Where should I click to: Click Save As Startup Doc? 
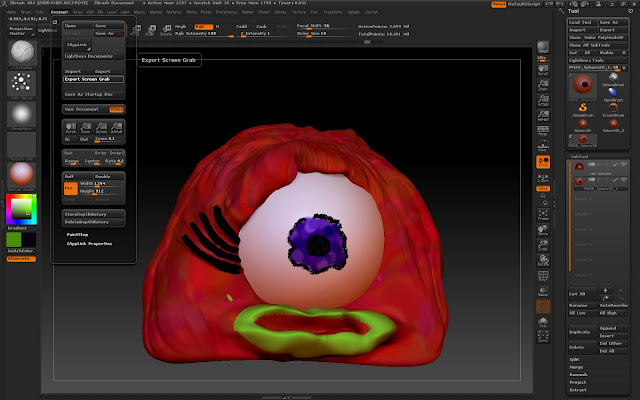93,94
